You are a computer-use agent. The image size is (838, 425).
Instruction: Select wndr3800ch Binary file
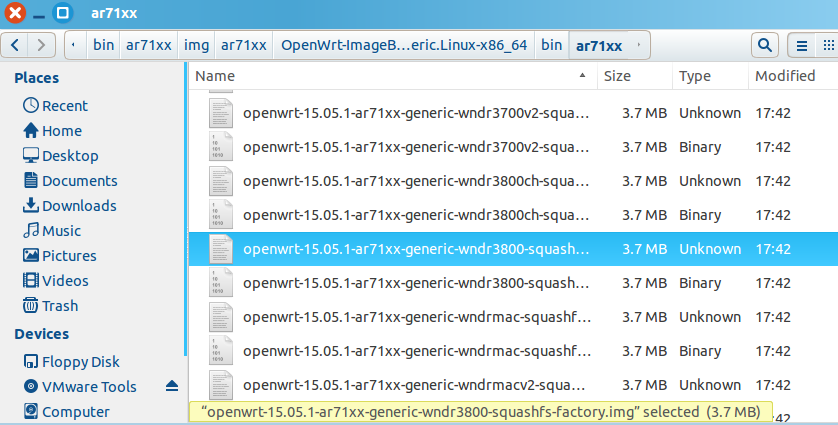pos(513,215)
